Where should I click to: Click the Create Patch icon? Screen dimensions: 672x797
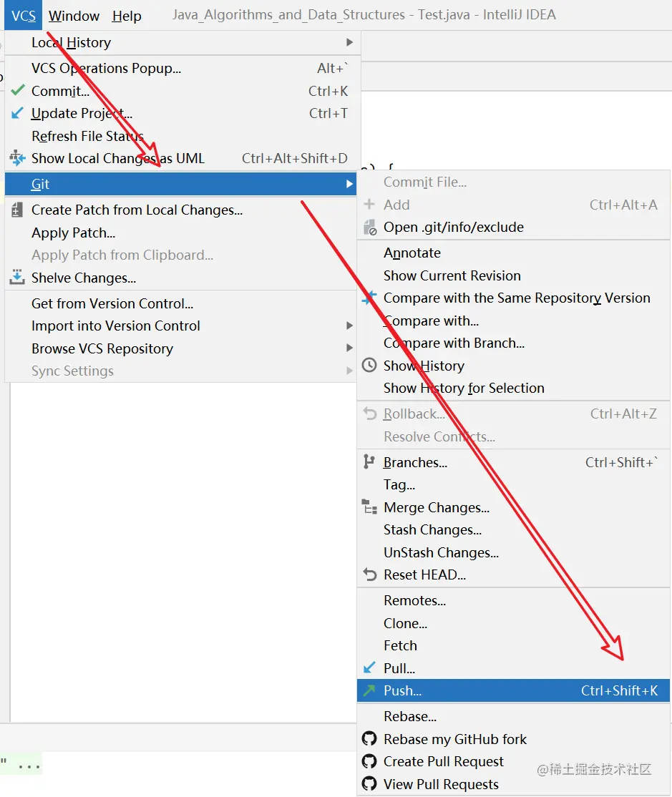[16, 210]
